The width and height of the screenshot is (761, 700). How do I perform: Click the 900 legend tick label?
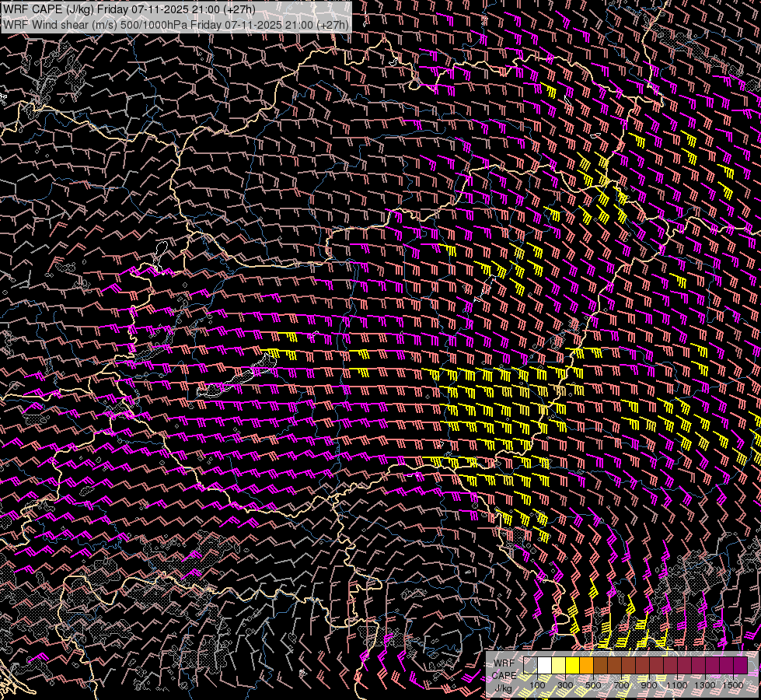click(x=649, y=685)
